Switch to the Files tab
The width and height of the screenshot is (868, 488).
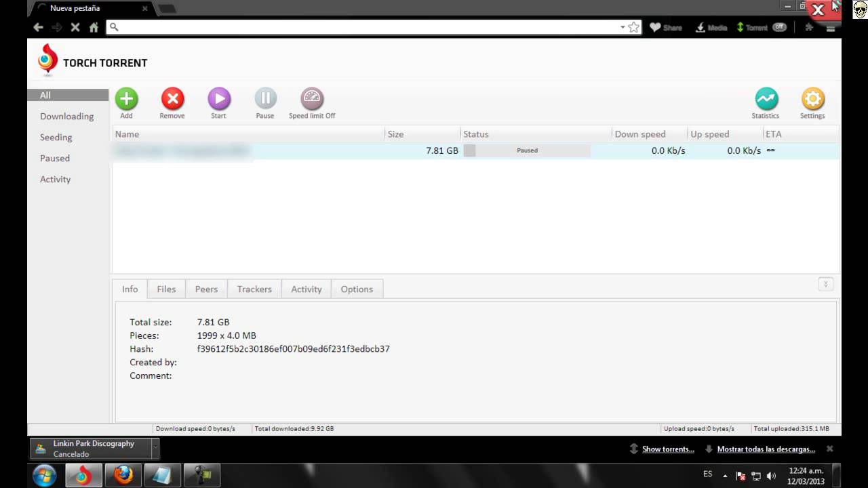[x=166, y=289]
